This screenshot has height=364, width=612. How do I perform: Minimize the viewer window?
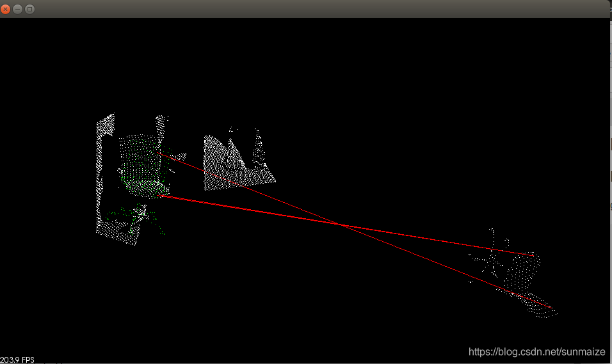(17, 9)
